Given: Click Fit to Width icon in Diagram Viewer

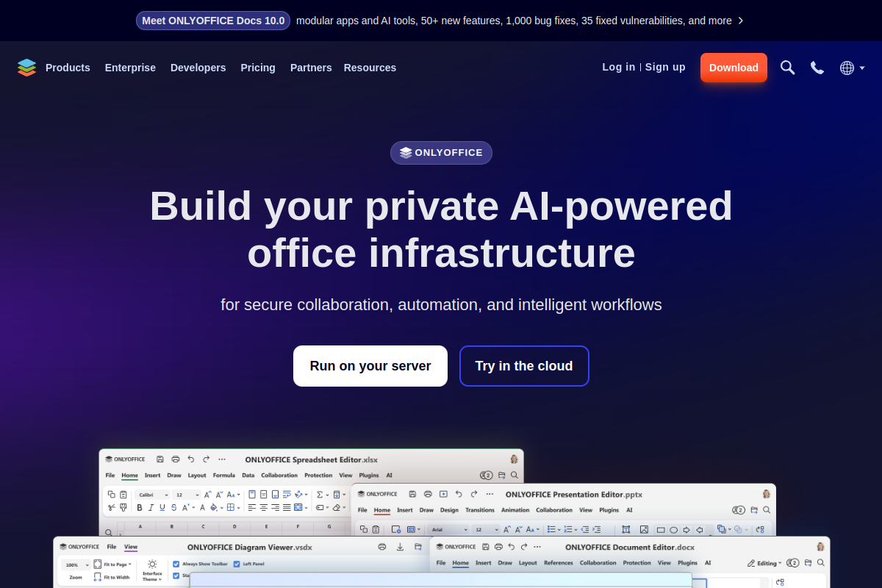Looking at the screenshot, I should click(x=97, y=578).
